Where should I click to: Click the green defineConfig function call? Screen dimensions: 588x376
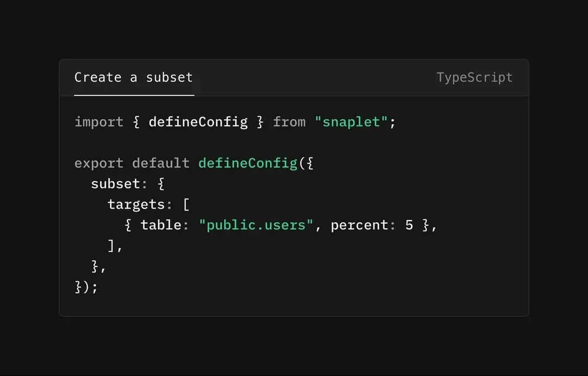coord(248,163)
